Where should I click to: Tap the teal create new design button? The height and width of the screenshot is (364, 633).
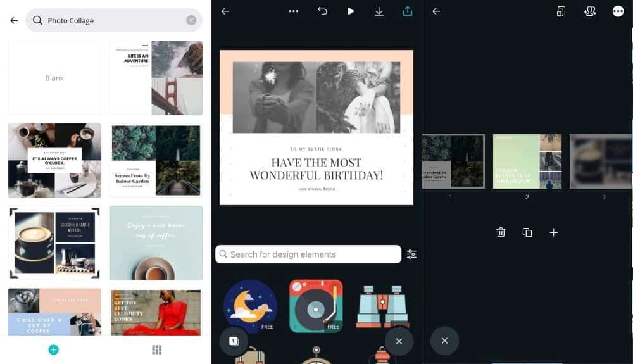(x=53, y=349)
